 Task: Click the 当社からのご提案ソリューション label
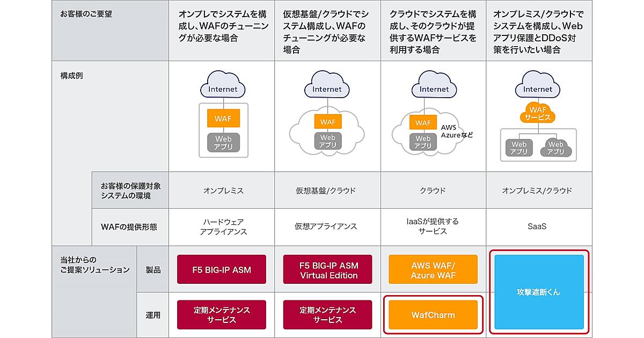pos(94,264)
